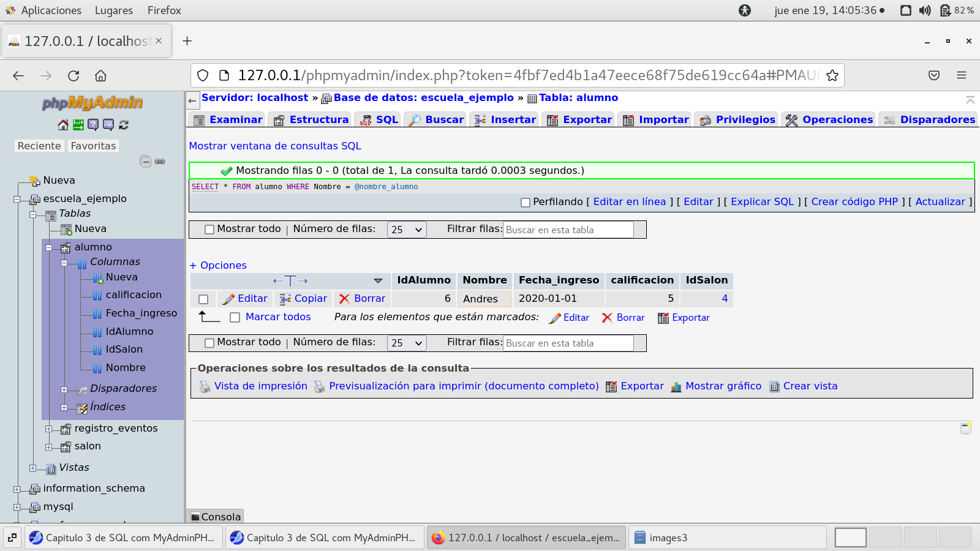This screenshot has height=551, width=980.
Task: Click the pencil Editar icon in row
Action: [228, 299]
